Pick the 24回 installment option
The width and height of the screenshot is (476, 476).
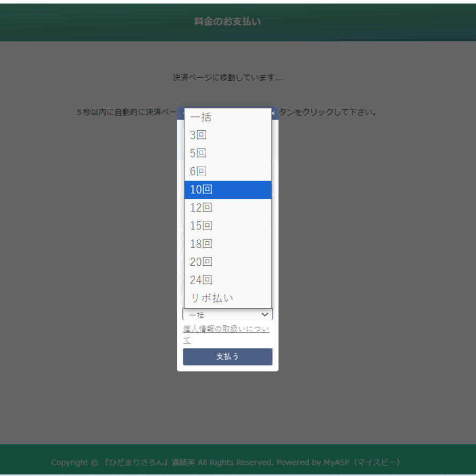[227, 280]
